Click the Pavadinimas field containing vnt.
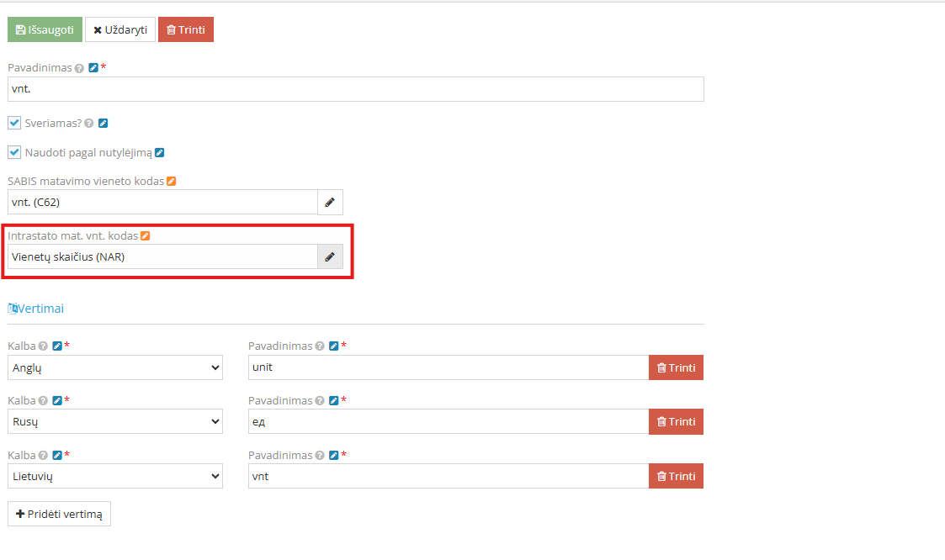Viewport: 945px width, 560px height. tap(356, 89)
